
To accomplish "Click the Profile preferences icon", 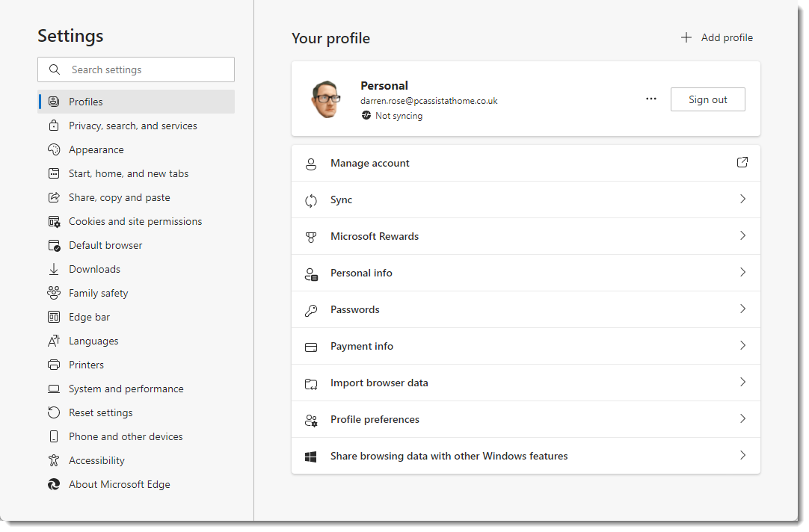I will coord(311,421).
